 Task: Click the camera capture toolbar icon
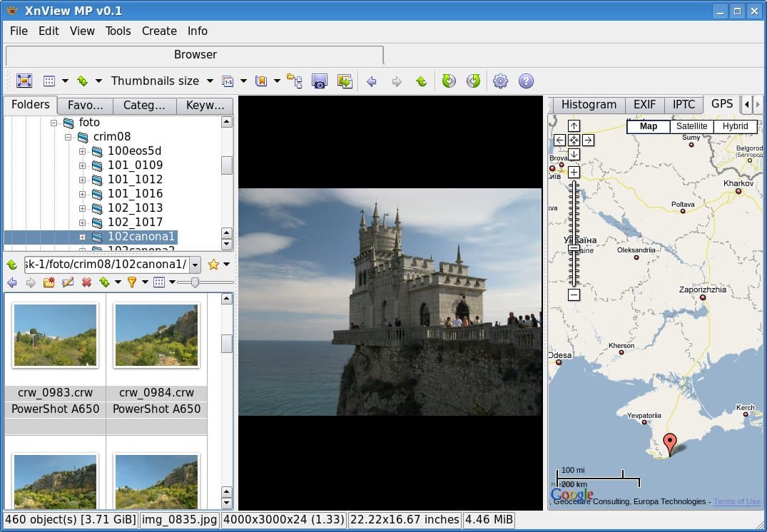[319, 81]
